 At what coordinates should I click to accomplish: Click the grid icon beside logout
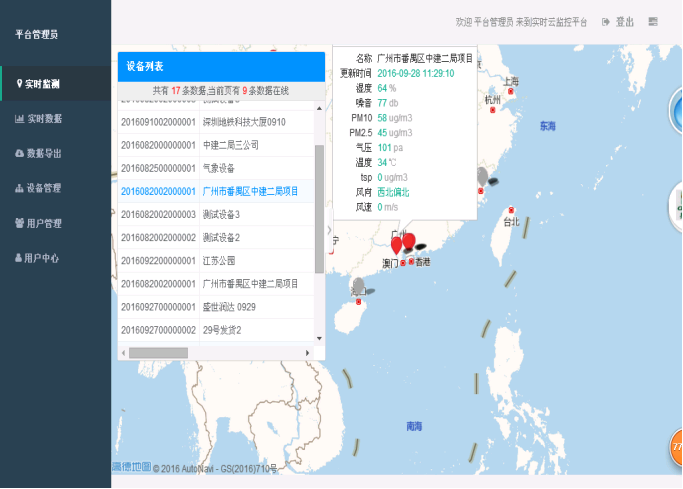click(653, 22)
